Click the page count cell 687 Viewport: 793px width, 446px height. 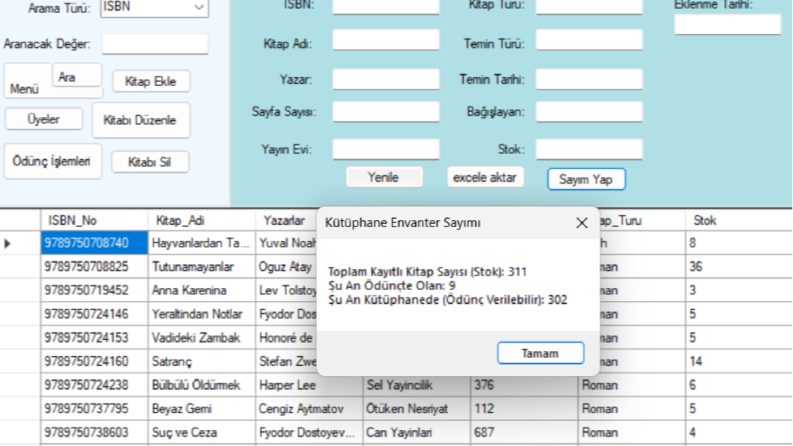point(524,432)
